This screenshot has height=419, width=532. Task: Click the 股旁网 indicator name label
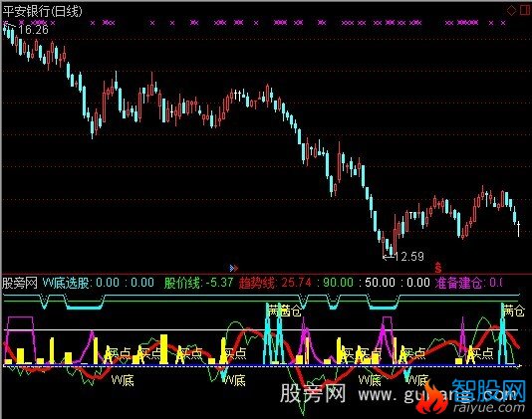click(x=20, y=283)
